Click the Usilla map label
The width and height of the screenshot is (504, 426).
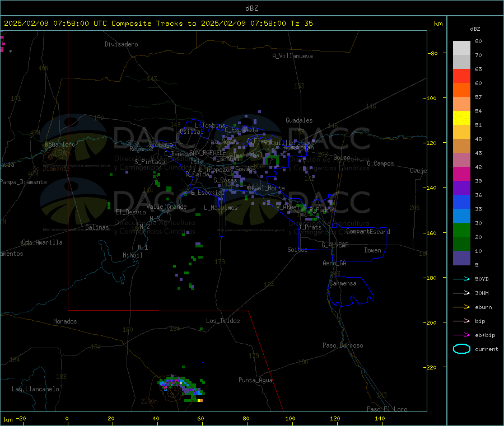[x=191, y=132]
